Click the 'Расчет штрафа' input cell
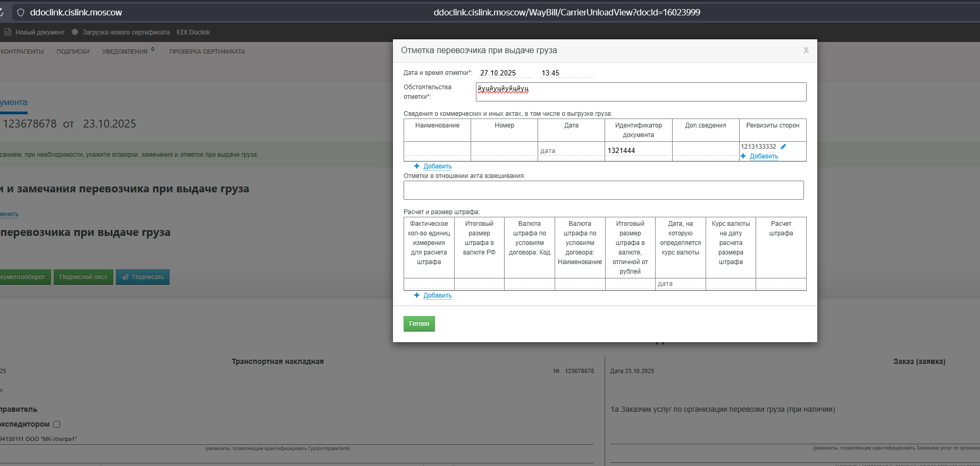The height and width of the screenshot is (466, 980). [781, 284]
